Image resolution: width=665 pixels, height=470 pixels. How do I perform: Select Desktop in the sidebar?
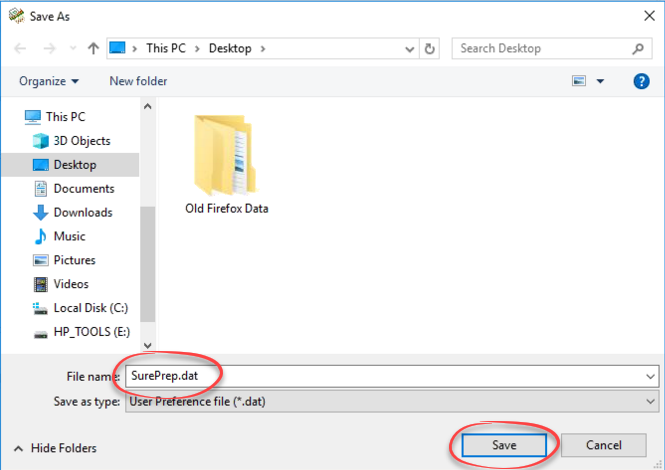(x=70, y=165)
